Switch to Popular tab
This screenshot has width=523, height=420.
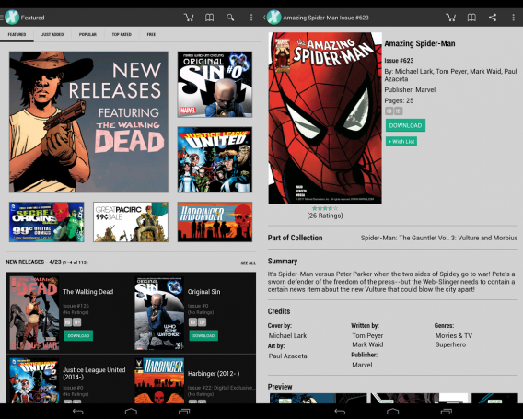[x=87, y=34]
